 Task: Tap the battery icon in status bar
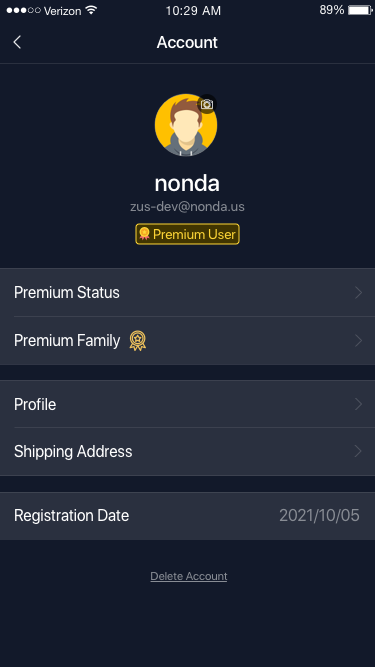pos(360,10)
